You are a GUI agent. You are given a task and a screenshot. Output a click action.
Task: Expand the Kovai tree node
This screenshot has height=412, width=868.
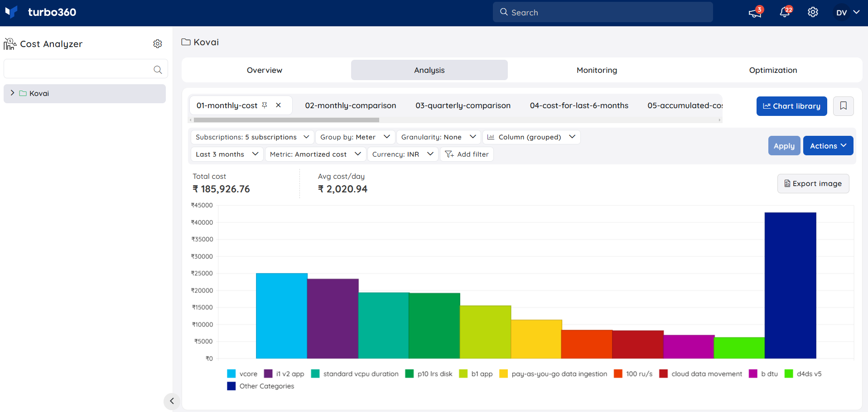point(12,93)
